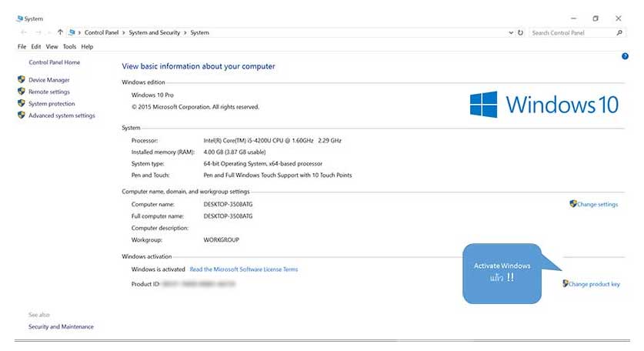The width and height of the screenshot is (644, 351).
Task: Click System and Security breadcrumb
Action: 155,32
